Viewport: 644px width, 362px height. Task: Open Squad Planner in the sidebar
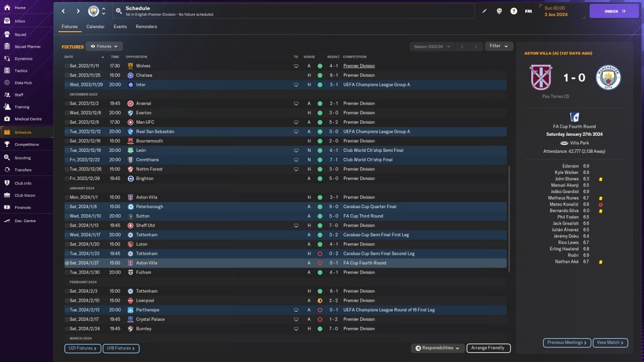point(27,47)
